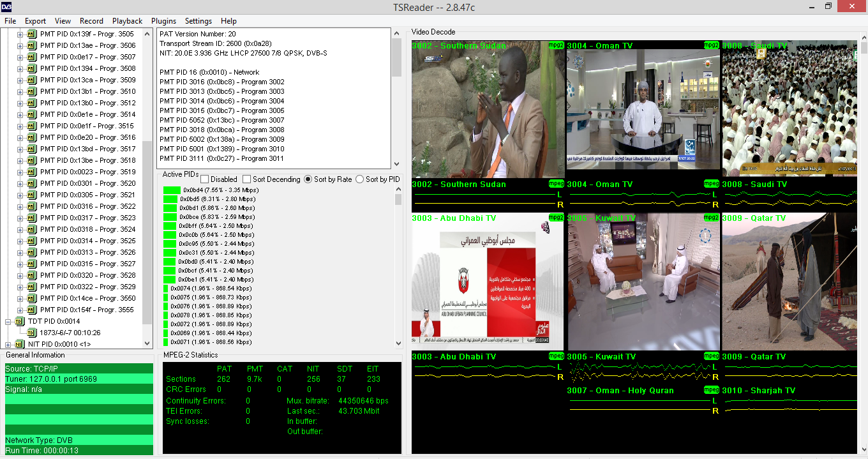Expand PMT PID 0x13b1 Progr. 3510 node
Viewport: 868px width, 459px height.
coord(20,92)
